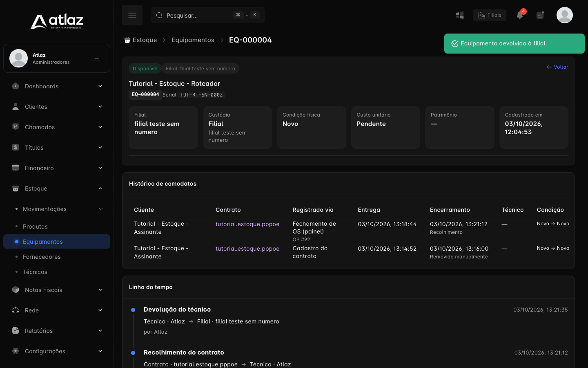588x368 pixels.
Task: Open the user avatar in top right
Action: (565, 15)
